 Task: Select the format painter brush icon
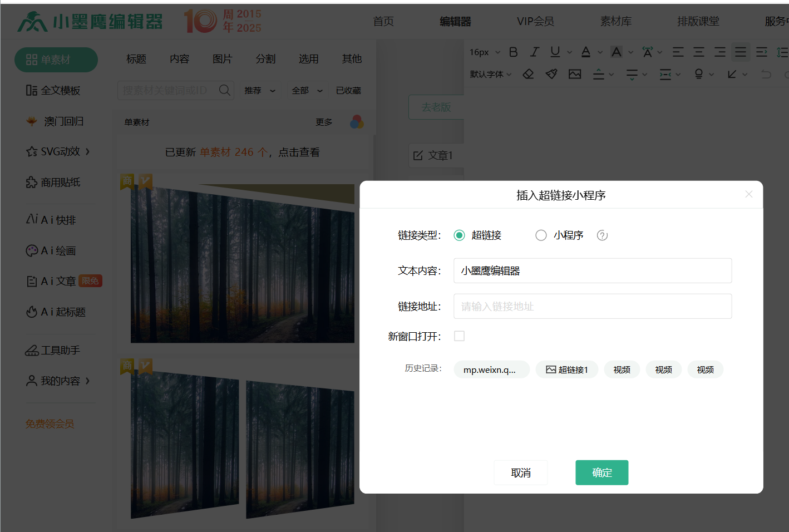click(551, 74)
